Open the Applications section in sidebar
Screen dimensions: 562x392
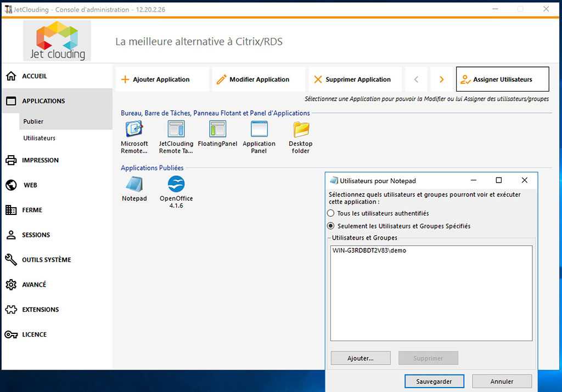pyautogui.click(x=43, y=101)
